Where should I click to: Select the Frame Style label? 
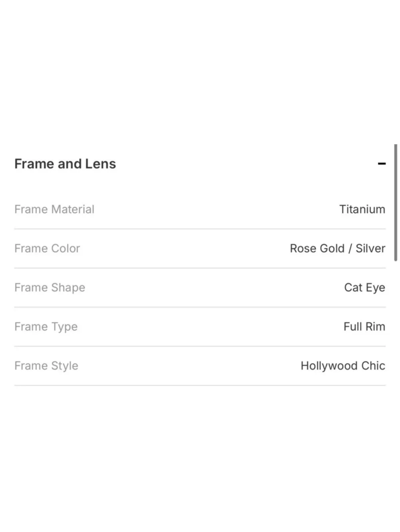click(46, 366)
